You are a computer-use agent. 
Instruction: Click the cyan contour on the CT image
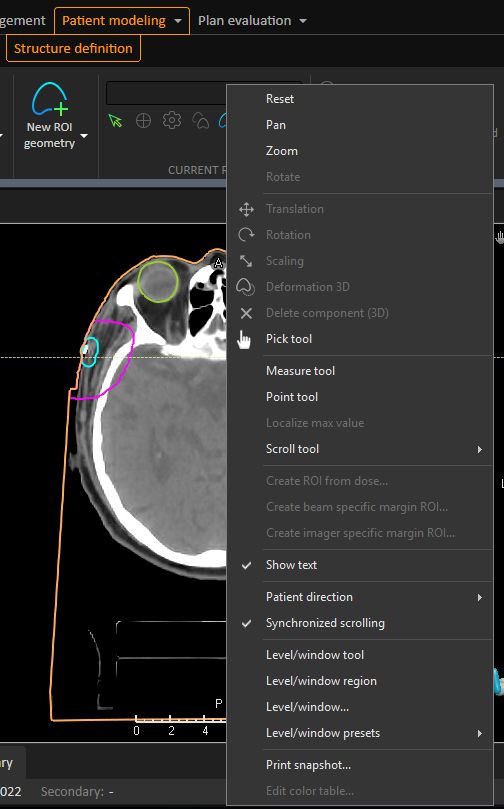(90, 352)
